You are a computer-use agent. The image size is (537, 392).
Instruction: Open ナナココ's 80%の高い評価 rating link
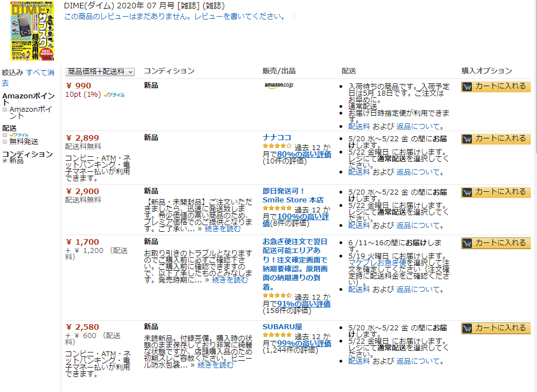click(304, 154)
